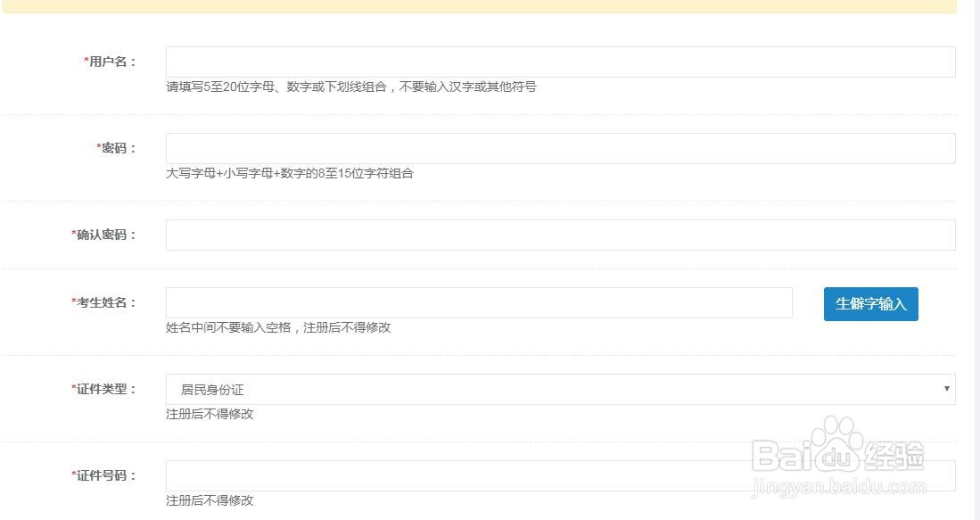Open the 证件类型 document type dropdown

pos(558,389)
